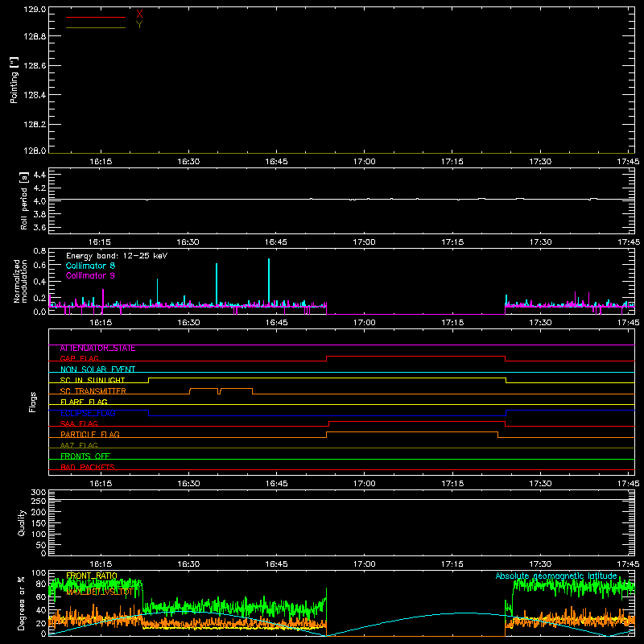Select the SAA_FLAG label
644x644 pixels.
79,423
